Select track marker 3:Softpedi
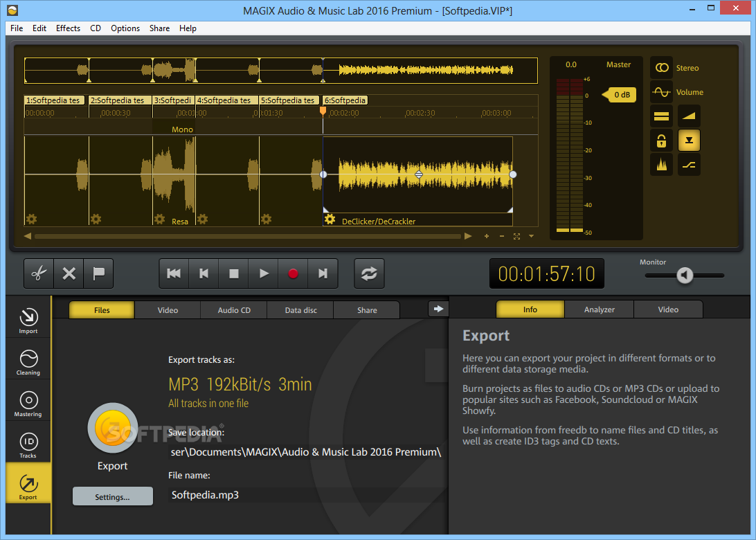Viewport: 756px width, 540px height. 173,100
